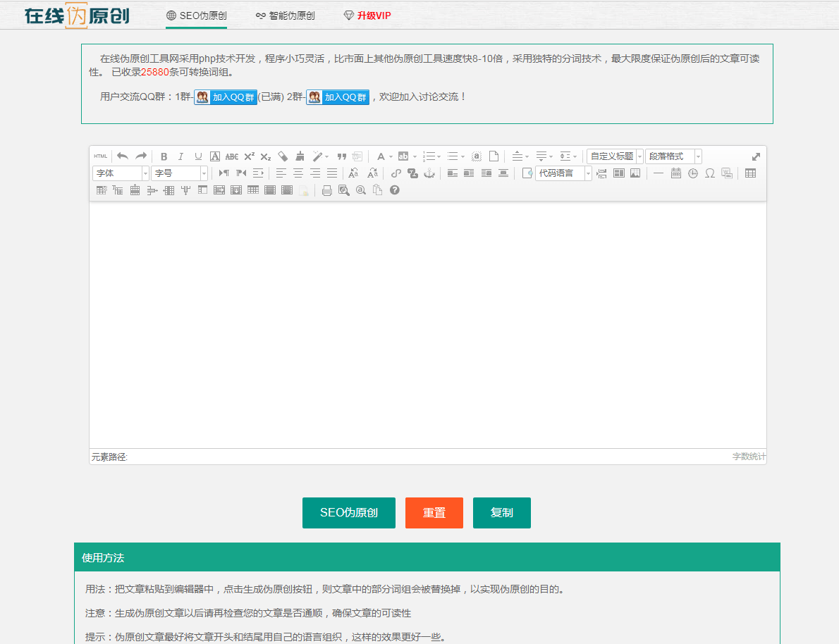
Task: Align text right
Action: pyautogui.click(x=315, y=173)
